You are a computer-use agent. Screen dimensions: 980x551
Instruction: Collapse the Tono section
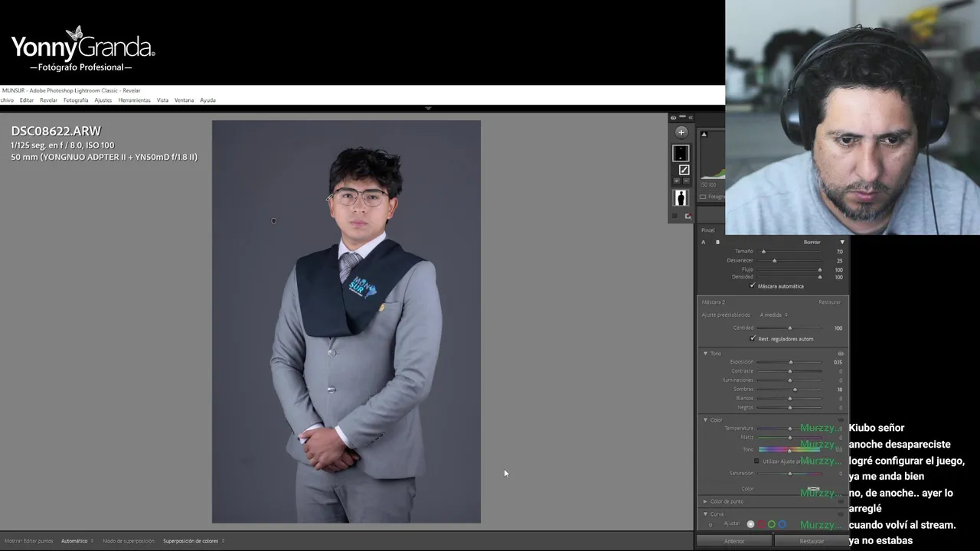click(705, 354)
